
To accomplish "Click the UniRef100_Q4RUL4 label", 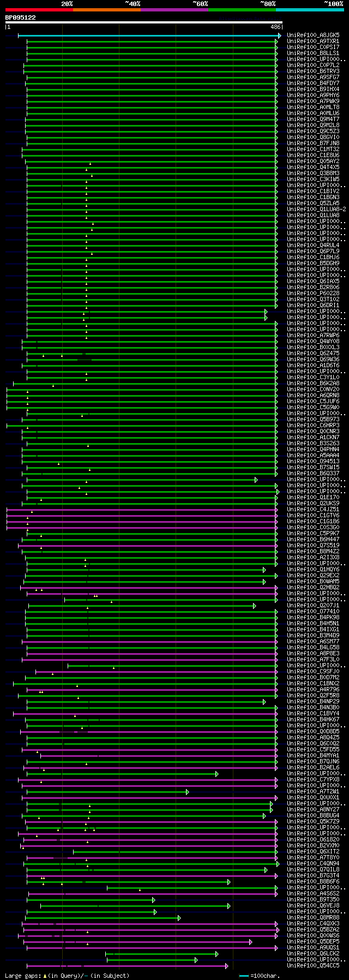I will tap(313, 246).
